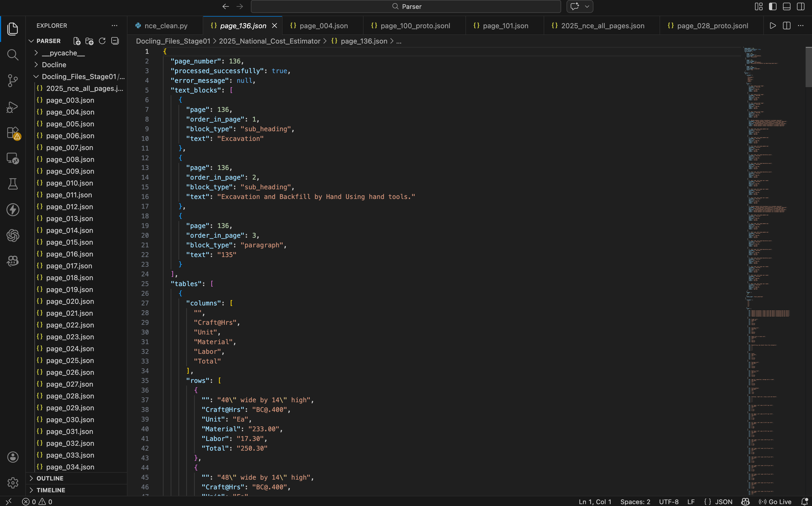812x506 pixels.
Task: Run the file with play button
Action: tap(772, 26)
